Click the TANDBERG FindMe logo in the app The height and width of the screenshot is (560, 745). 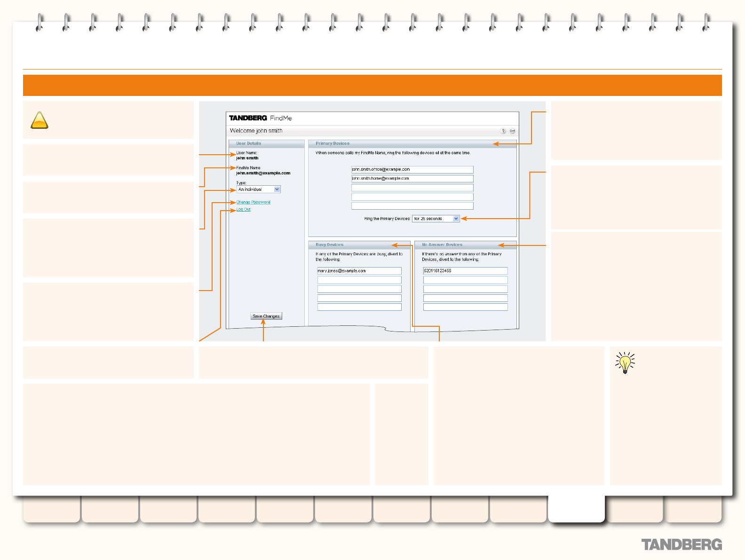point(261,118)
